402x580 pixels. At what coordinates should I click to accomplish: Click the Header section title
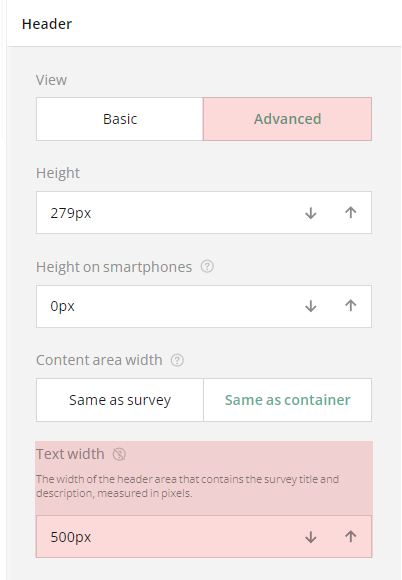click(47, 24)
